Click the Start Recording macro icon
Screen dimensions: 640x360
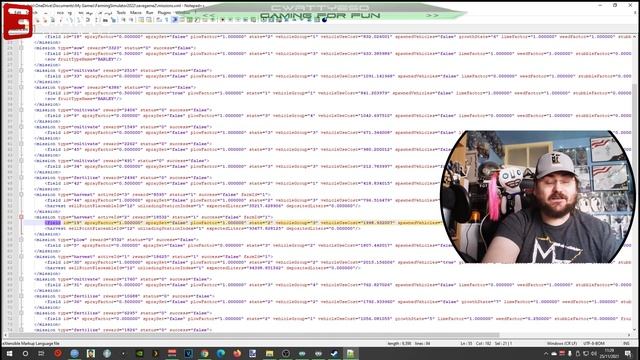click(x=222, y=20)
